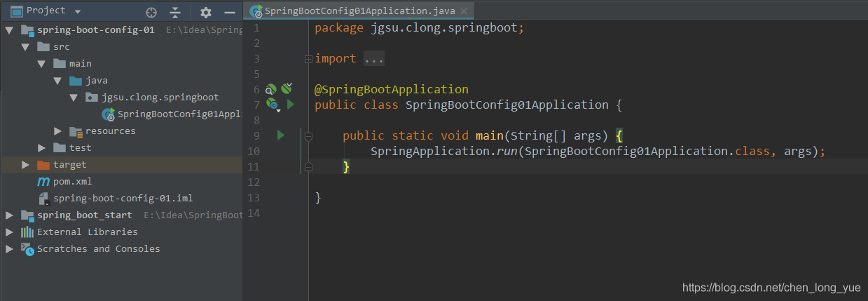
Task: Select jgsu.clong.springboot package
Action: tap(121, 98)
